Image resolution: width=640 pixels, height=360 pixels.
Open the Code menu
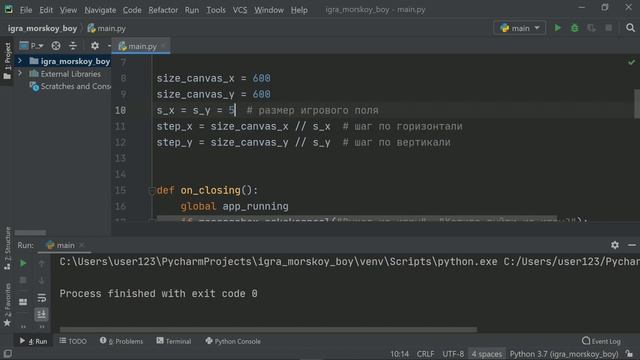[x=132, y=10]
